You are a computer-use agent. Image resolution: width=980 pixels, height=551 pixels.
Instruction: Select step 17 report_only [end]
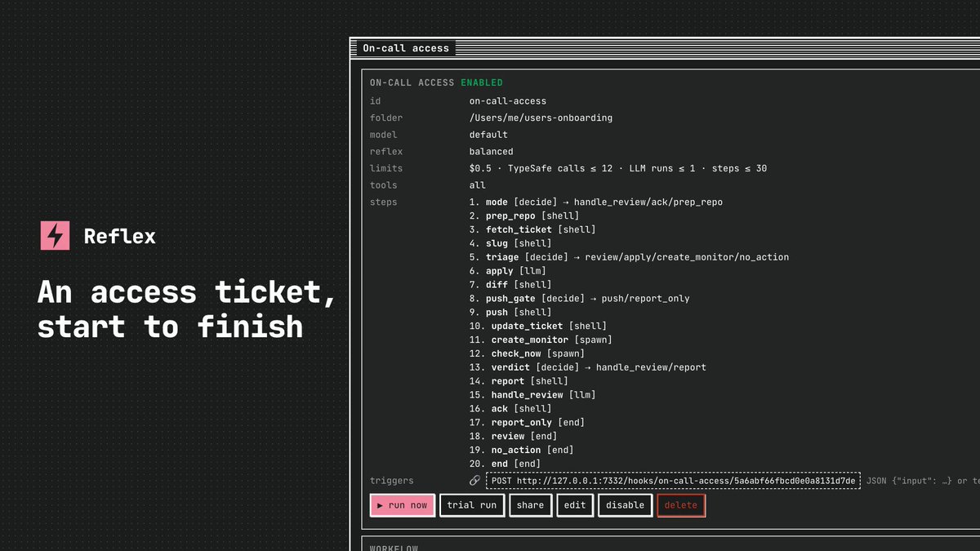tap(527, 423)
